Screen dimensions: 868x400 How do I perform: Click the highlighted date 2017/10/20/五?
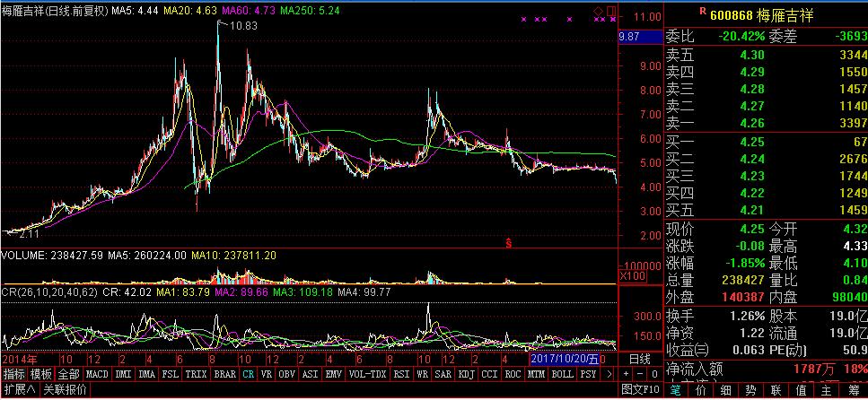coord(565,359)
